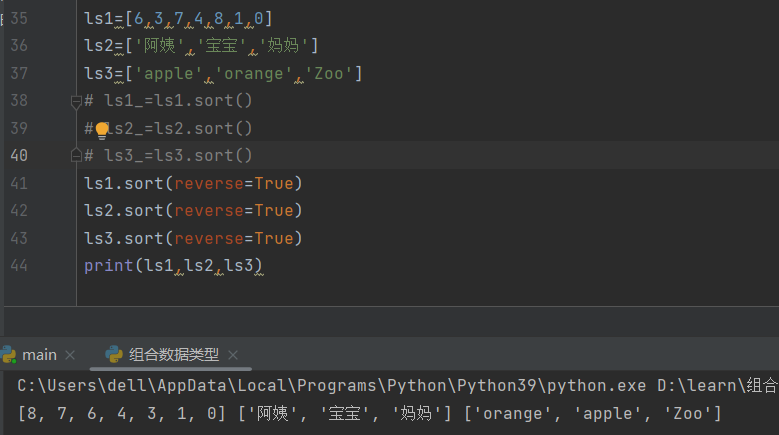Screen dimensions: 779x435
Task: Click the Python icon on main tab
Action: click(8, 355)
